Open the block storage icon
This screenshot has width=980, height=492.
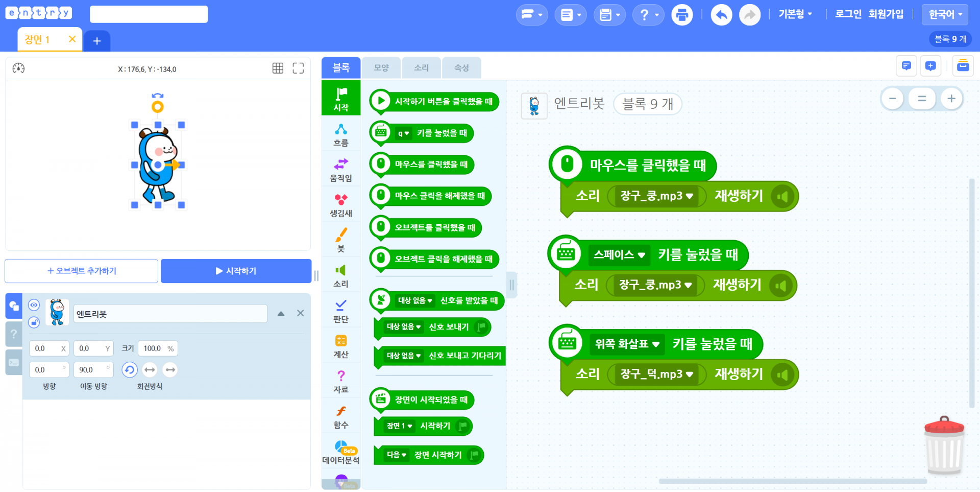pyautogui.click(x=963, y=66)
